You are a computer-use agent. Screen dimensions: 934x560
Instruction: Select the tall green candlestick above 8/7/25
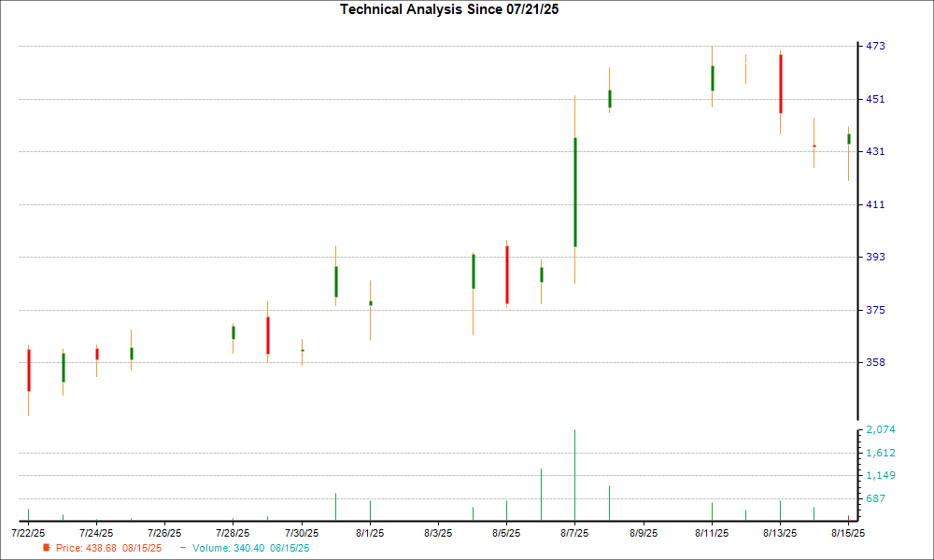coord(574,192)
